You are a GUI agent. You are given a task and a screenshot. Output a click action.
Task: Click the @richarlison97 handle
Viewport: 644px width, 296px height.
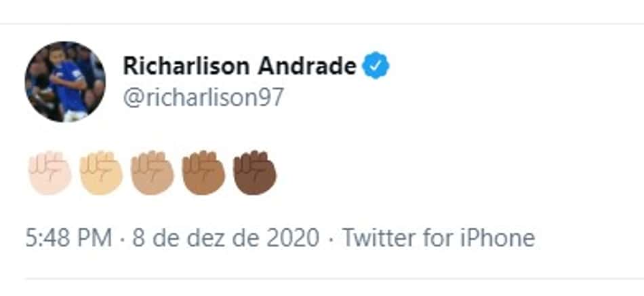[203, 98]
